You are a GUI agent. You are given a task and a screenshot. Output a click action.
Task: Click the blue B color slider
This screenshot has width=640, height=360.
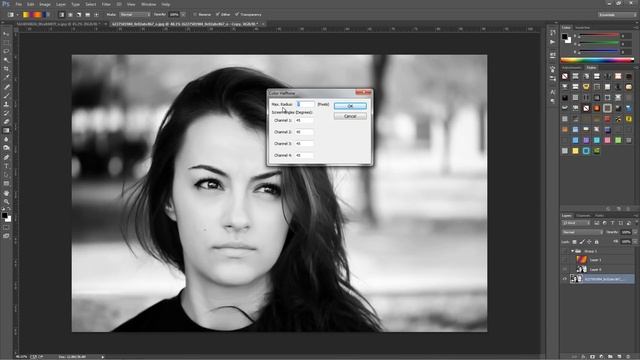(x=598, y=52)
